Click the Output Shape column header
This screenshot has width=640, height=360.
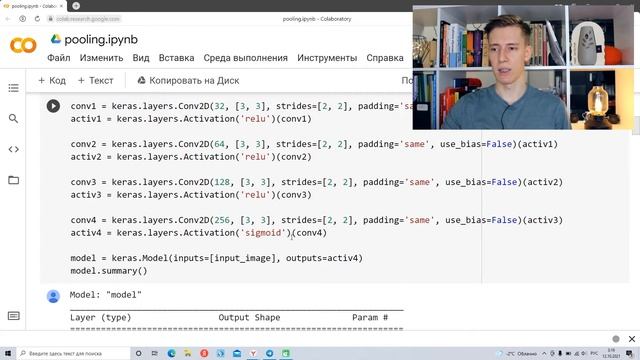[249, 318]
